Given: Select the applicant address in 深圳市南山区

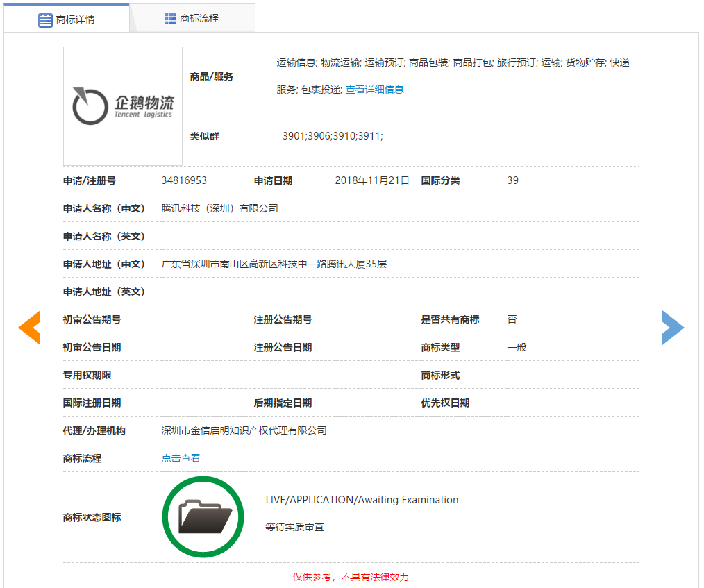Looking at the screenshot, I should pos(274,264).
